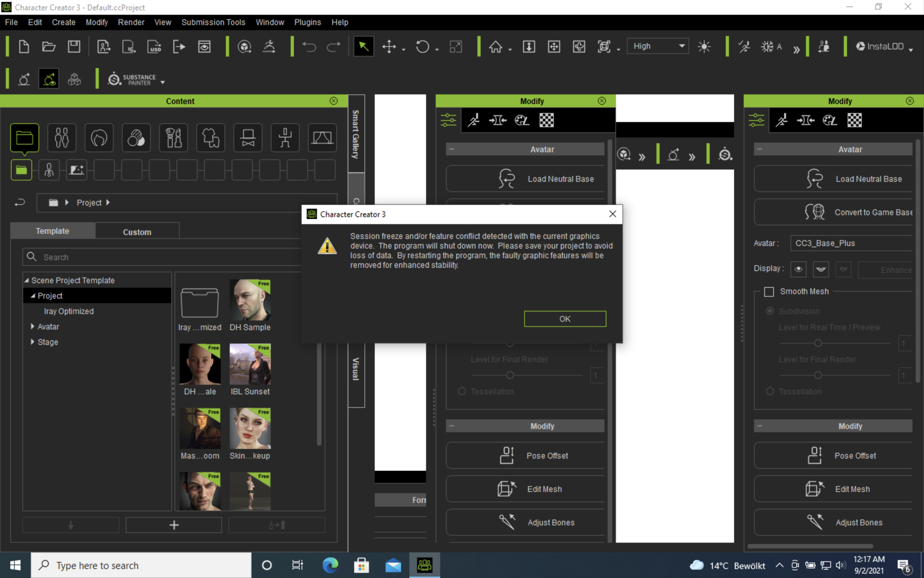The height and width of the screenshot is (578, 924).
Task: Switch to the Custom tab
Action: [x=137, y=232]
